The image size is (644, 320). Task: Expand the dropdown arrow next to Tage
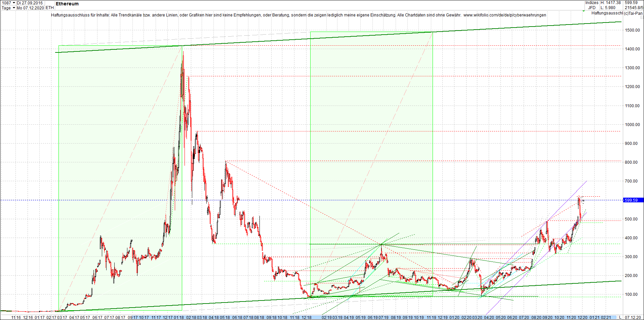tap(13, 8)
